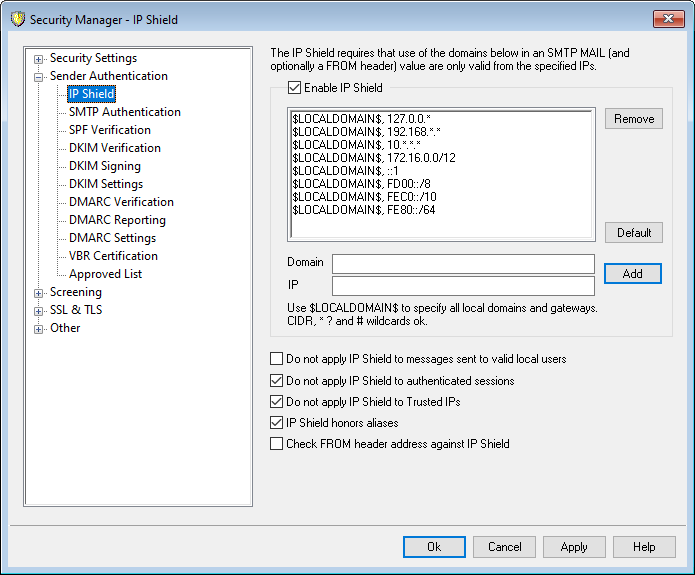Click the Security Manager shield title icon
The height and width of the screenshot is (575, 695).
point(15,19)
